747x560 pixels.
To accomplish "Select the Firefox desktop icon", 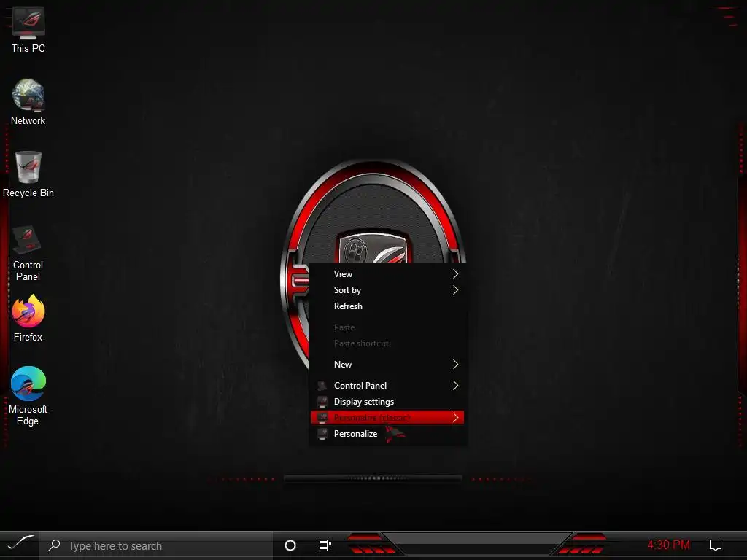I will click(28, 318).
